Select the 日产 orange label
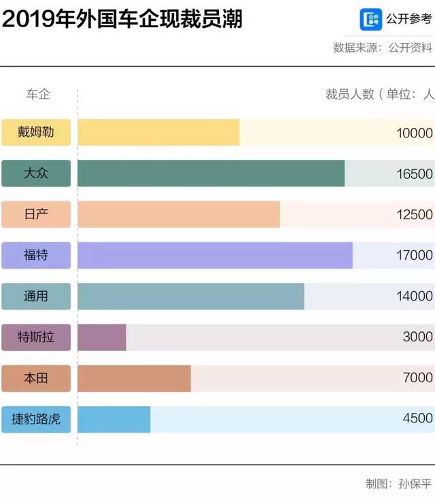The image size is (435, 504). tap(36, 214)
